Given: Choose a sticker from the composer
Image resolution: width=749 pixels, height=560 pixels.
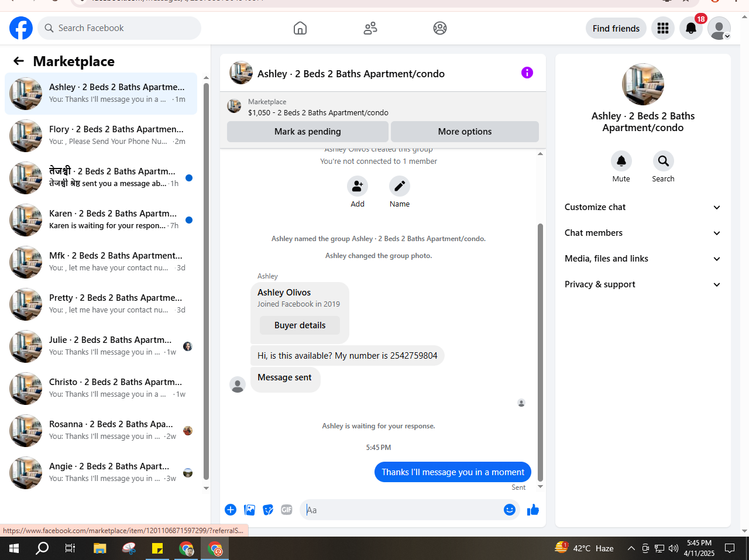Looking at the screenshot, I should tap(268, 510).
